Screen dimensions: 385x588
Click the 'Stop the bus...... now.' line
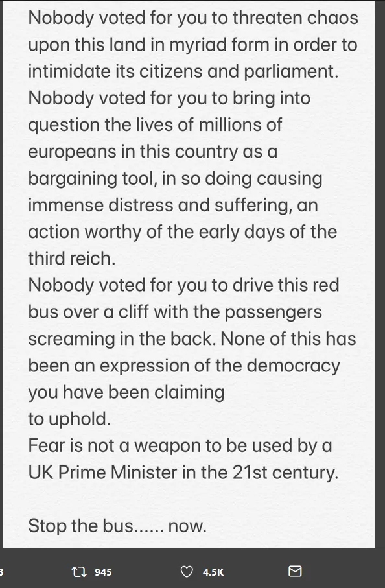(x=117, y=525)
